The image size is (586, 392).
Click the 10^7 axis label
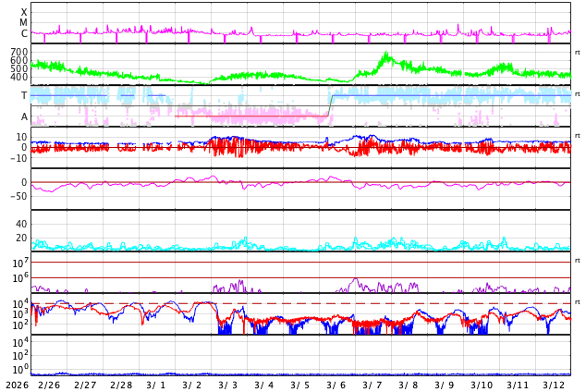(x=20, y=264)
